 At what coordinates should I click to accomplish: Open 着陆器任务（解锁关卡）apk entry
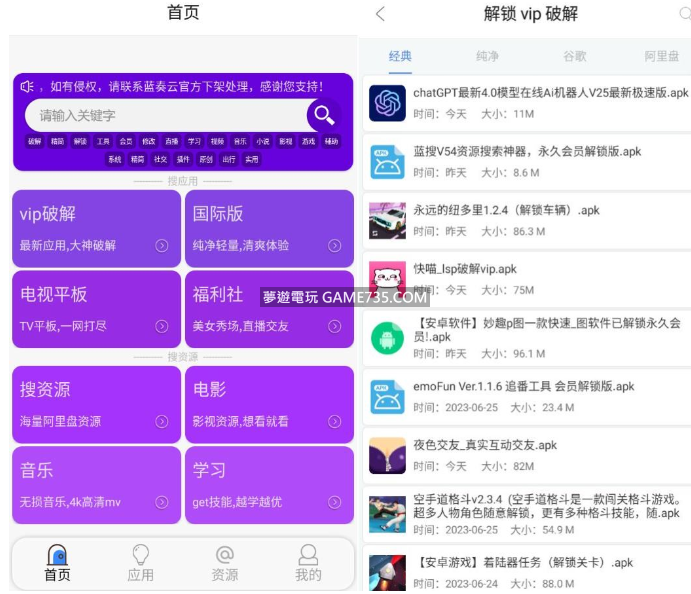tap(527, 570)
